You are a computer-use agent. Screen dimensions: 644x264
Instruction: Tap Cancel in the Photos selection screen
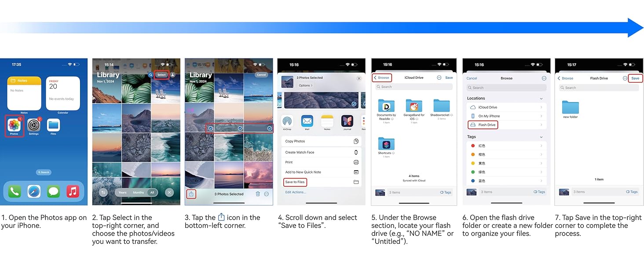(261, 75)
